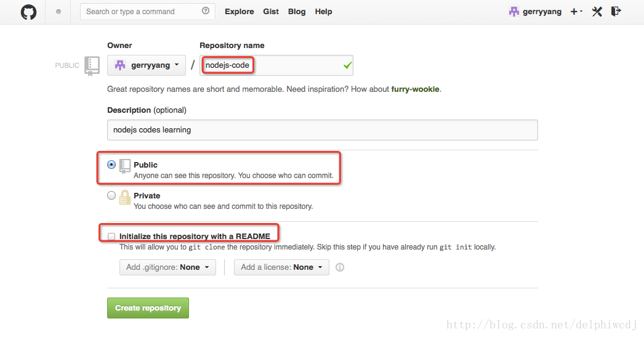Viewport: 644px width, 337px height.
Task: Open account settings tools icon
Action: pyautogui.click(x=597, y=12)
